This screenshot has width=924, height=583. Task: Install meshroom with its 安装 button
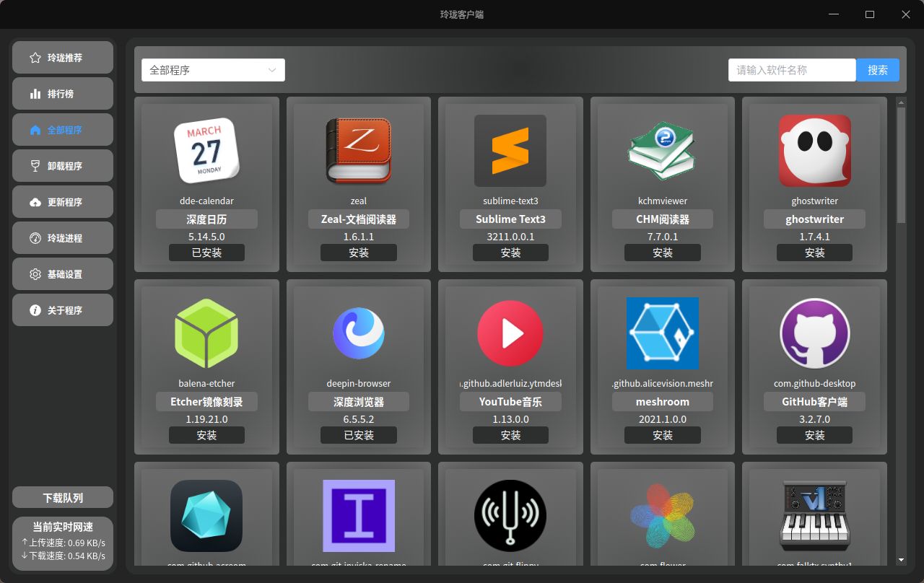(x=663, y=435)
